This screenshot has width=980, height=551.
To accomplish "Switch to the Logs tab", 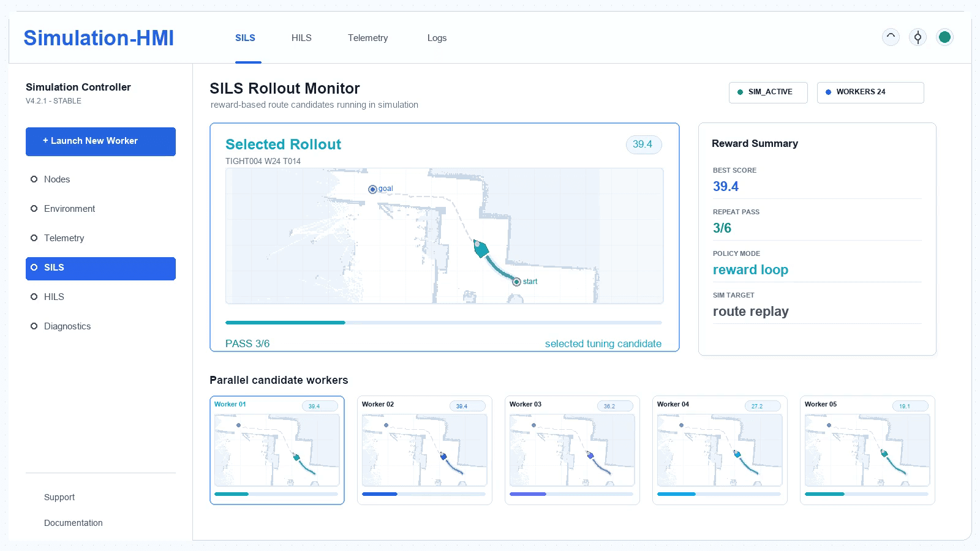I will tap(437, 38).
